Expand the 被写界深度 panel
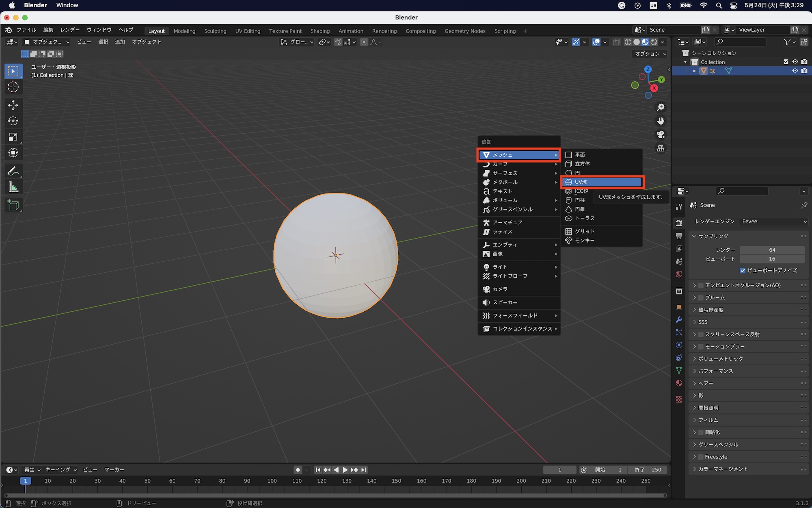This screenshot has height=508, width=812. [x=710, y=310]
